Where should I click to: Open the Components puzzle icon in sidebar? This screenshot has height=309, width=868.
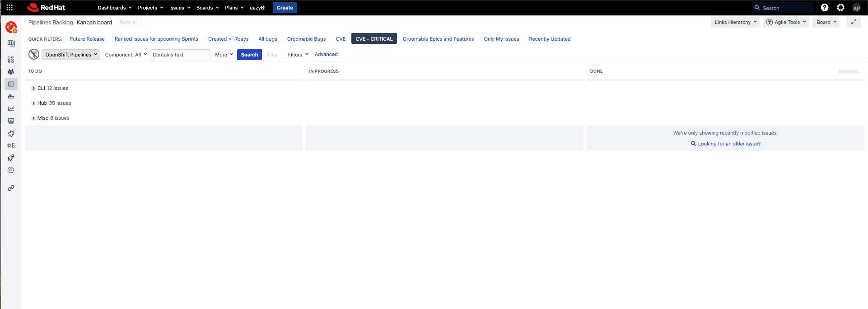point(11,134)
